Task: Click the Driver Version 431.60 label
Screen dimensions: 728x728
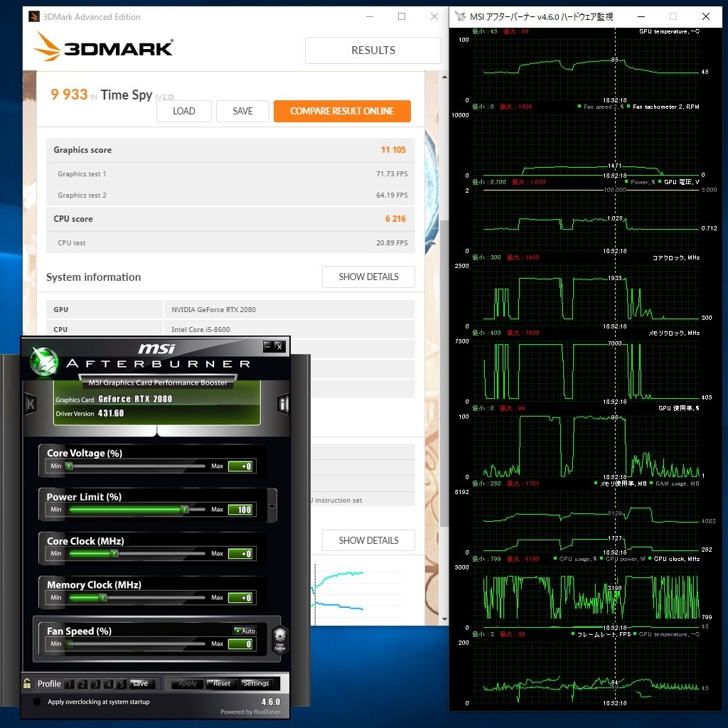Action: (x=90, y=413)
